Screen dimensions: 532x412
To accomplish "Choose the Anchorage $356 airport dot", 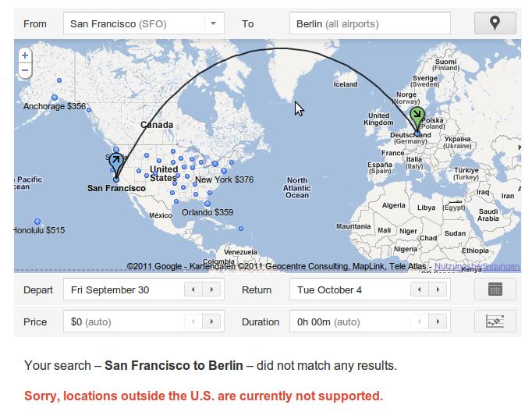I will click(55, 98).
